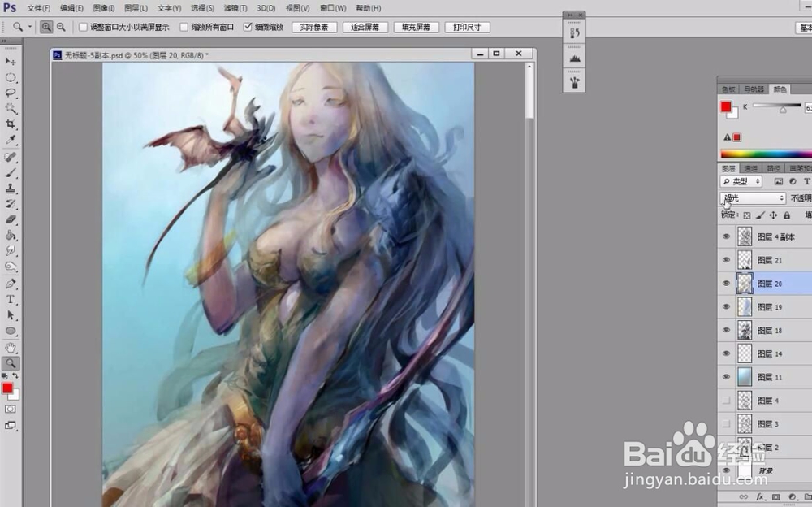Select the Crop tool
This screenshot has width=812, height=507.
click(x=11, y=123)
